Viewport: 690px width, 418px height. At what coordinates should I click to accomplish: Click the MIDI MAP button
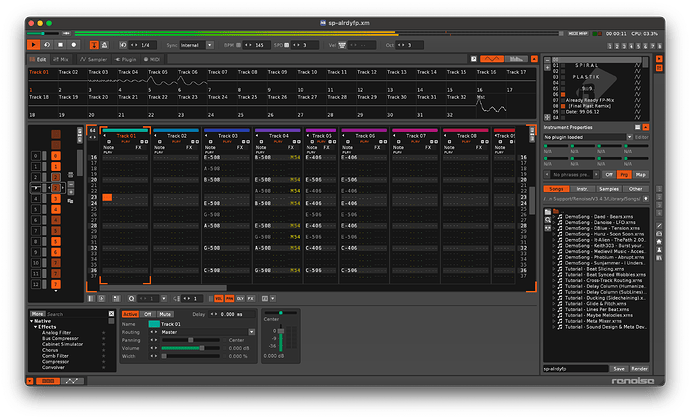click(x=578, y=33)
